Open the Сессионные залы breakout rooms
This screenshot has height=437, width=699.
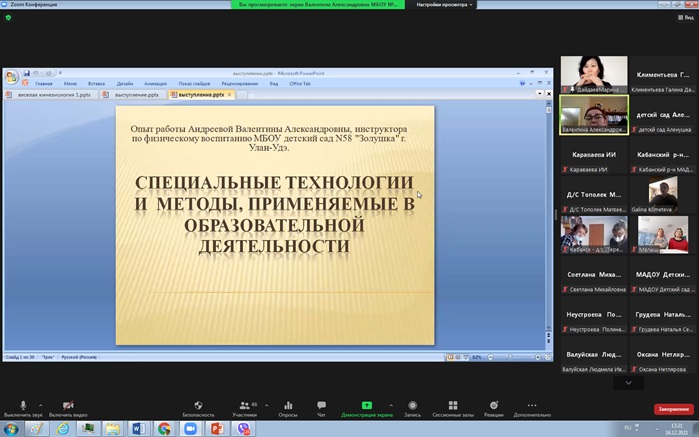tap(453, 406)
